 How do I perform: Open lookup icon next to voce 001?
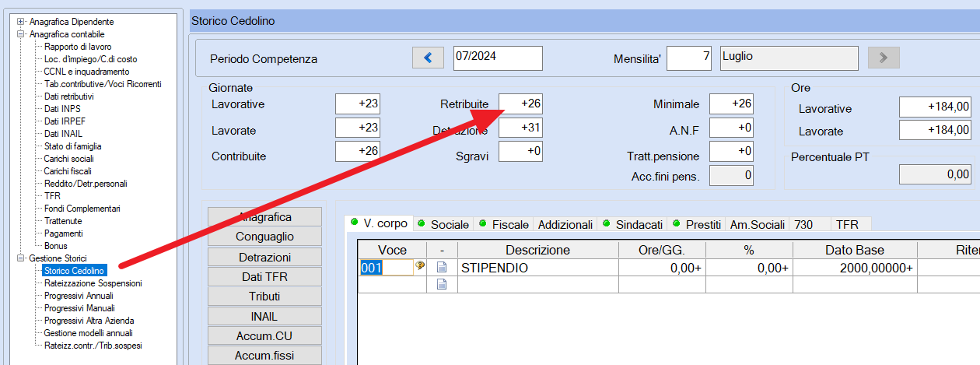[420, 267]
